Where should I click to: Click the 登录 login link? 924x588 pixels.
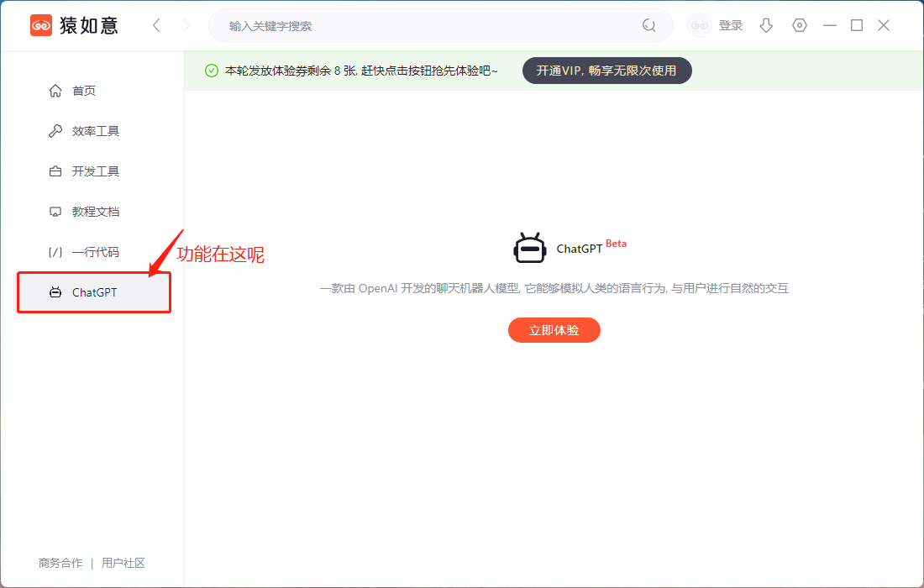731,25
